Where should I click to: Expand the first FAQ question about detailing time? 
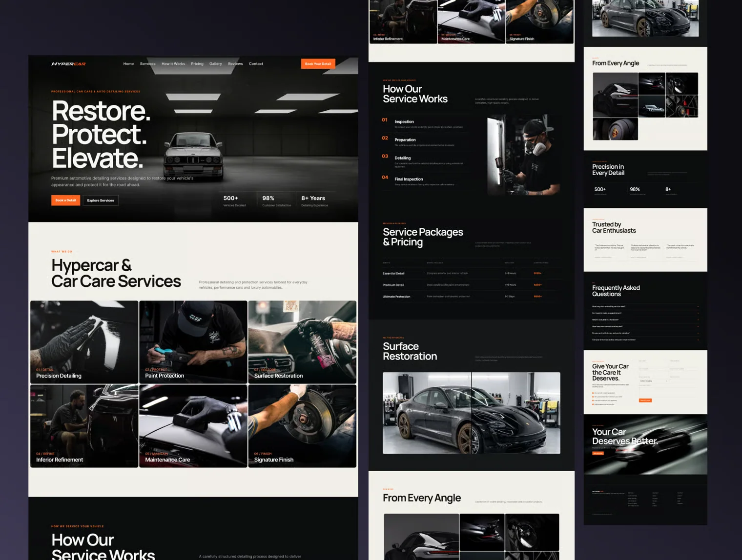[x=645, y=306]
